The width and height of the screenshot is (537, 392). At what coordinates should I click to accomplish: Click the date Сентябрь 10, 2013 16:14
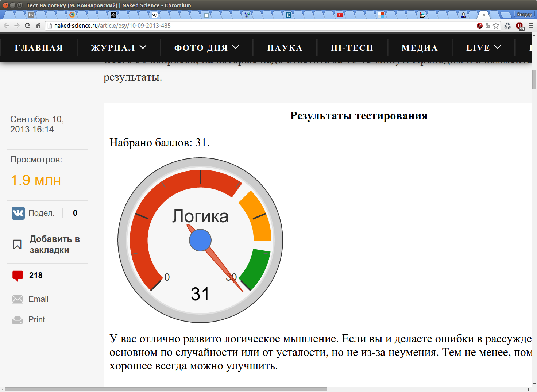(x=37, y=124)
